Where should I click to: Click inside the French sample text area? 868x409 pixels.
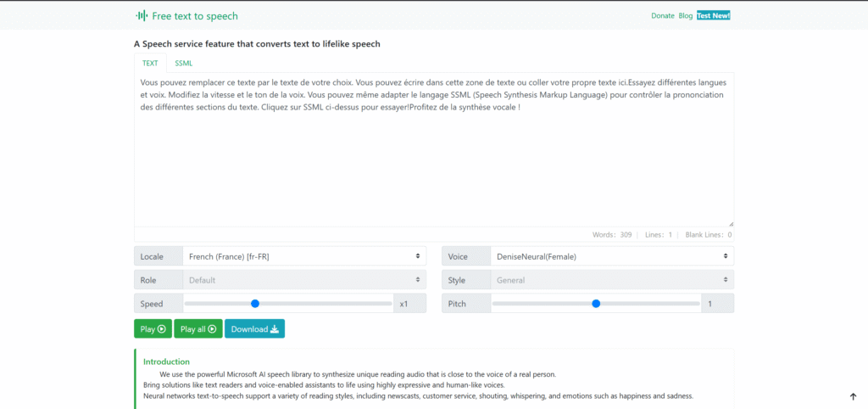(434, 149)
